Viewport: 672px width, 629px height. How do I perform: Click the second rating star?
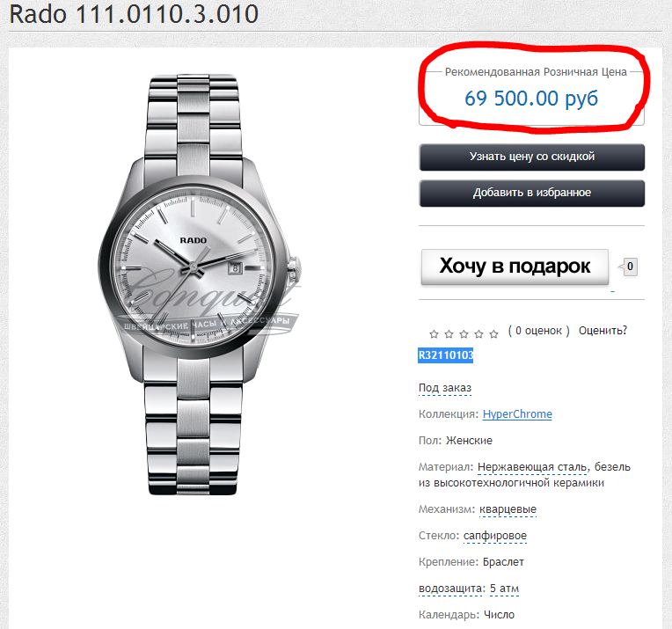[449, 333]
